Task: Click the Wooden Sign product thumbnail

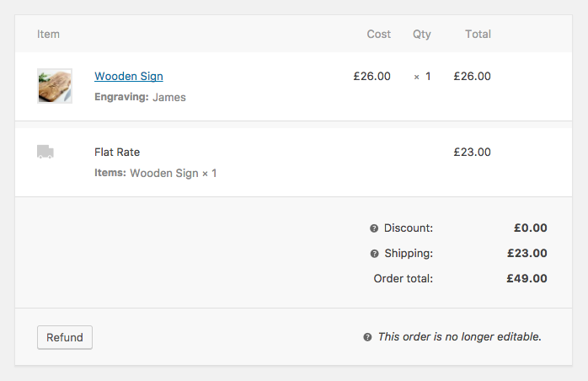Action: click(55, 86)
